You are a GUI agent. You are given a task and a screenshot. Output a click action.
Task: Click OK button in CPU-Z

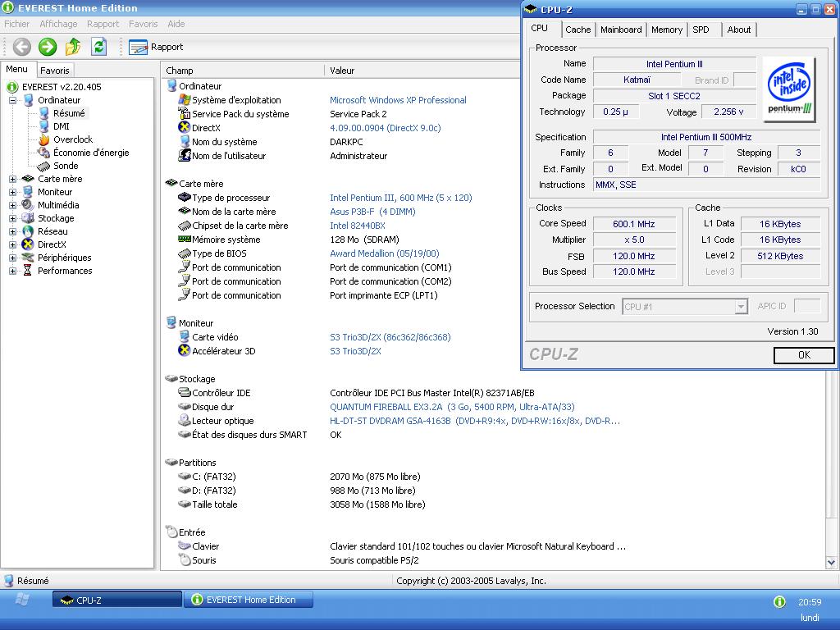pyautogui.click(x=804, y=354)
